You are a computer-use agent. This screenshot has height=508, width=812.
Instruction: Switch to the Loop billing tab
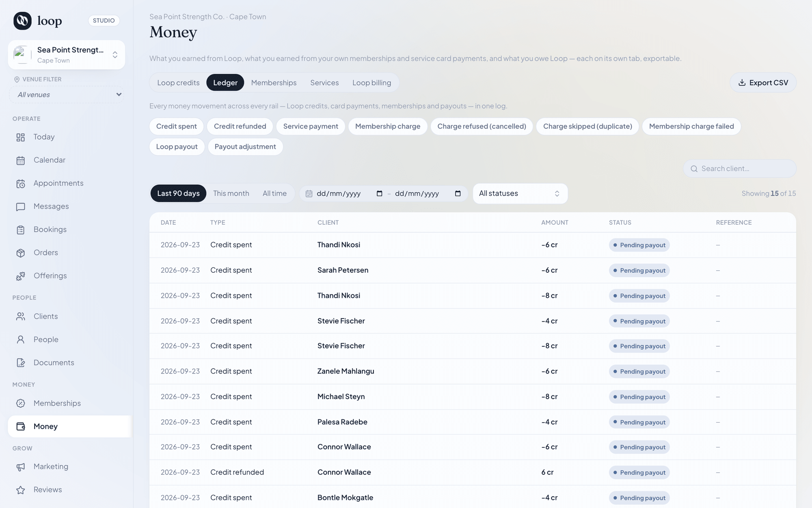(x=372, y=83)
